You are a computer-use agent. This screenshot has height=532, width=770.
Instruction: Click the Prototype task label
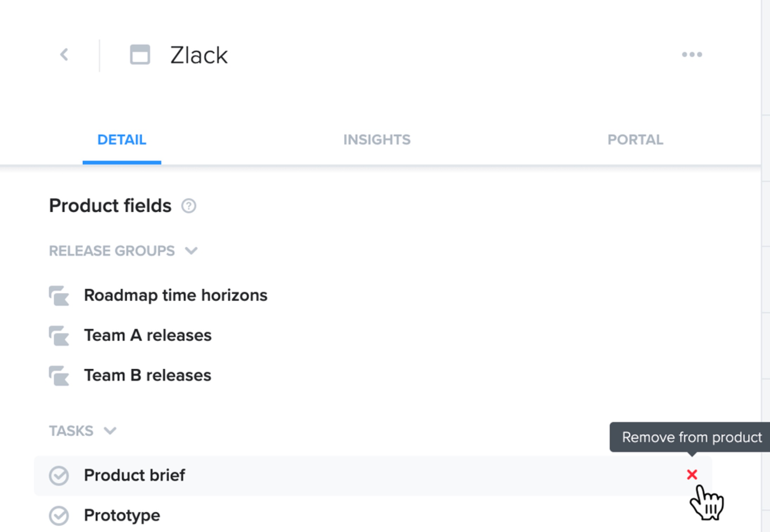122,515
